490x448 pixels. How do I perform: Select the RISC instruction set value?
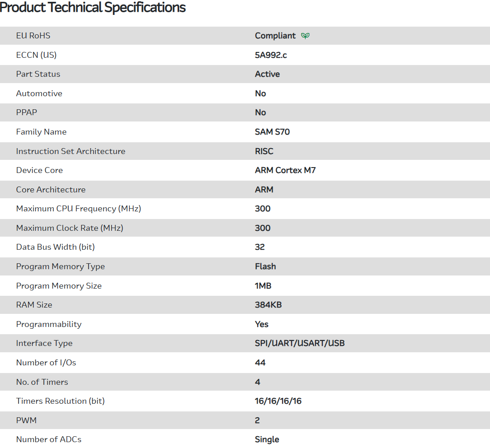[264, 151]
